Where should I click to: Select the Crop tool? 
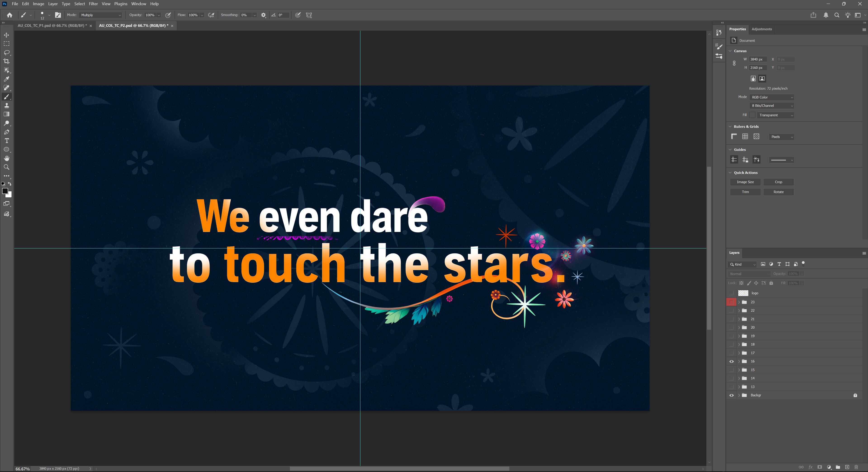tap(6, 61)
